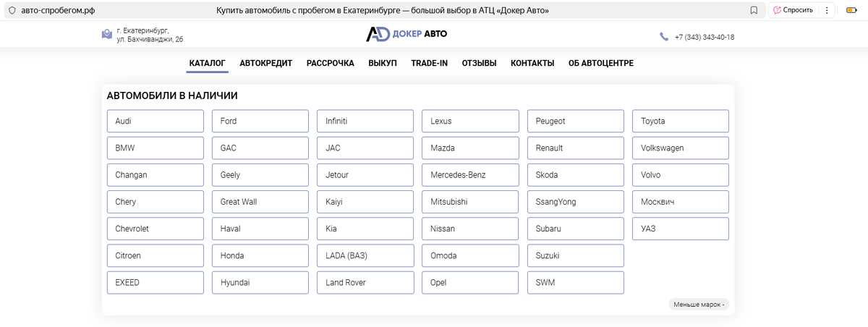Open the Докер Авто logo homepage

(407, 35)
